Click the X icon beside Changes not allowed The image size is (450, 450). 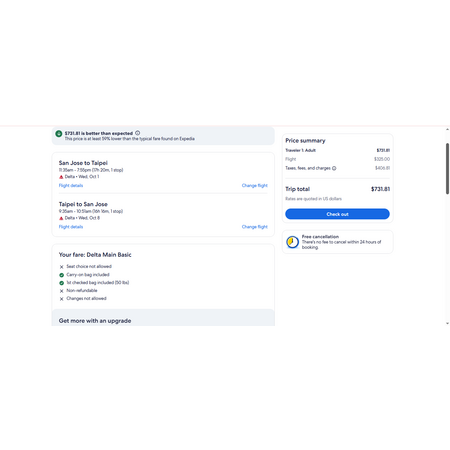click(x=61, y=299)
